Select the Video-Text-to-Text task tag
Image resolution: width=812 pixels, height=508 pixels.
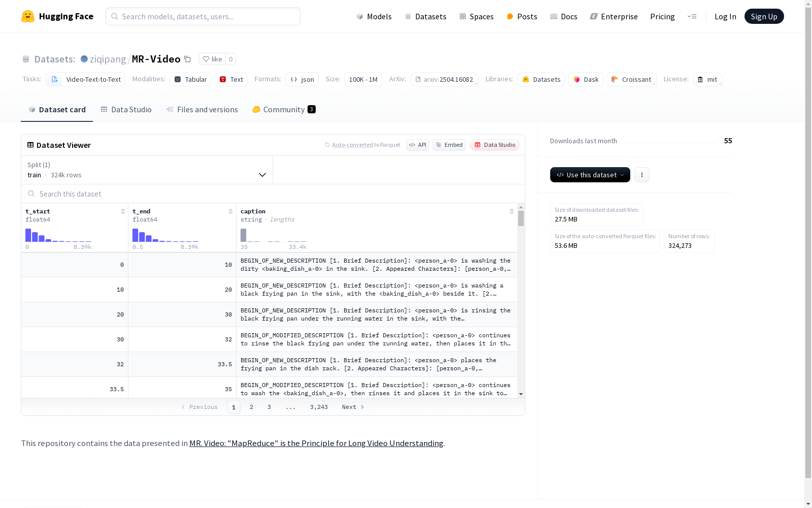pos(85,79)
